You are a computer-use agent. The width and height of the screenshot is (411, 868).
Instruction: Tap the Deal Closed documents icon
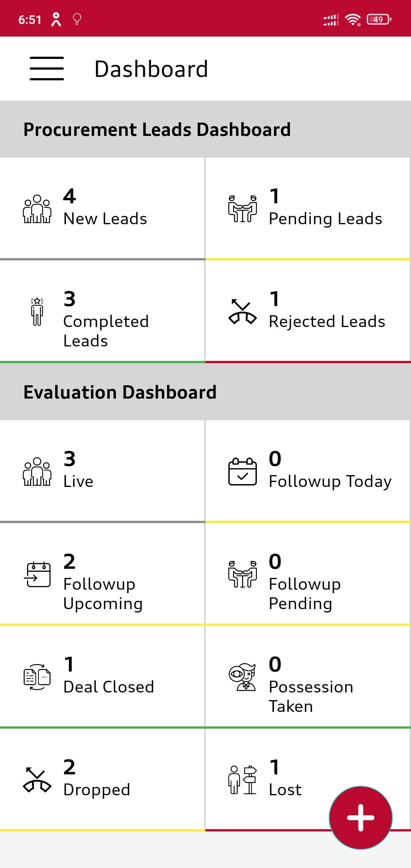(37, 677)
